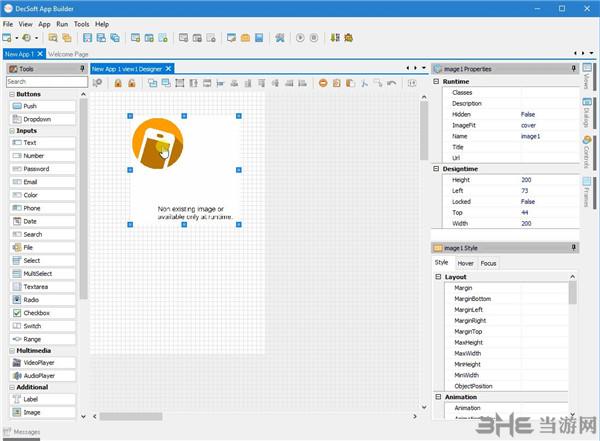Switch to the Hover style tab

click(465, 263)
